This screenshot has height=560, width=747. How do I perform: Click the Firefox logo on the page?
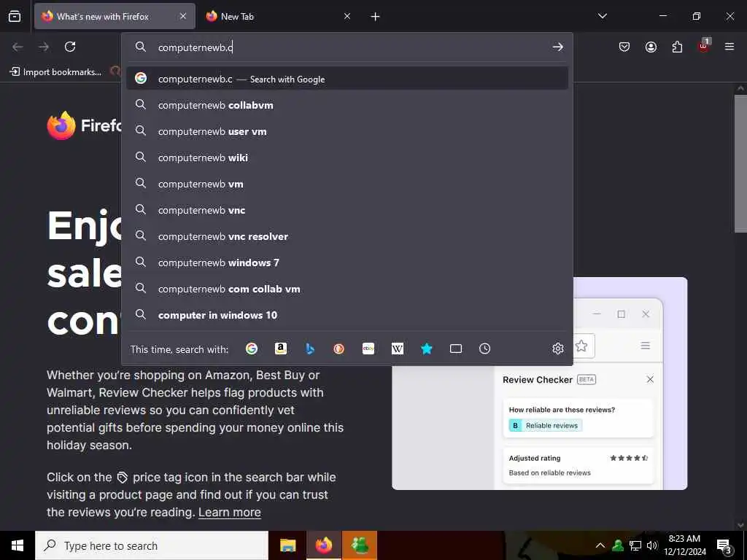click(61, 125)
